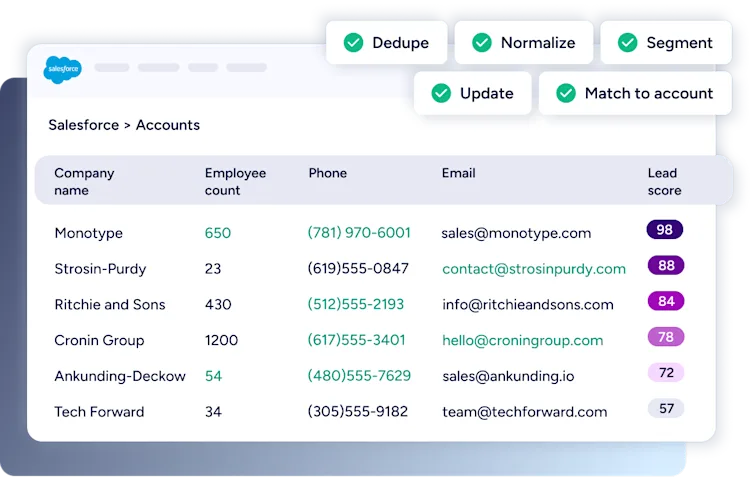This screenshot has width=750, height=500.
Task: Click employee count 23
Action: click(x=213, y=269)
